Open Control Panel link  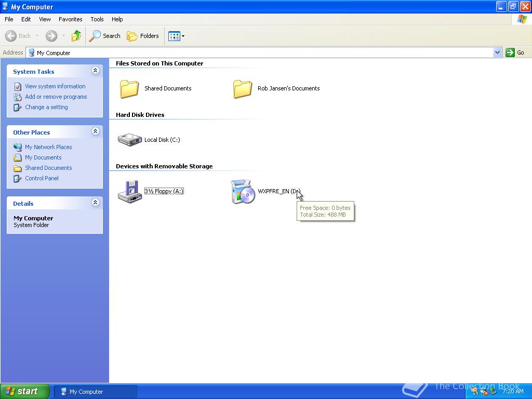pyautogui.click(x=42, y=178)
